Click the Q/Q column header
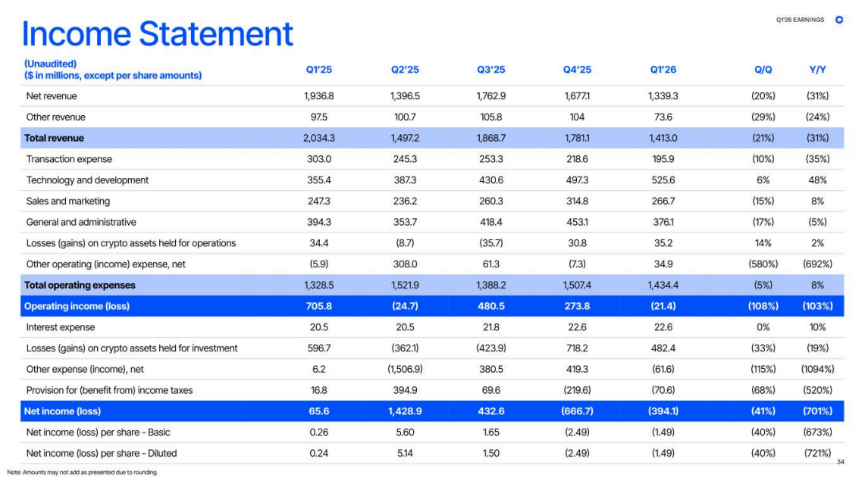Screen dimensions: 868x481 coord(763,70)
